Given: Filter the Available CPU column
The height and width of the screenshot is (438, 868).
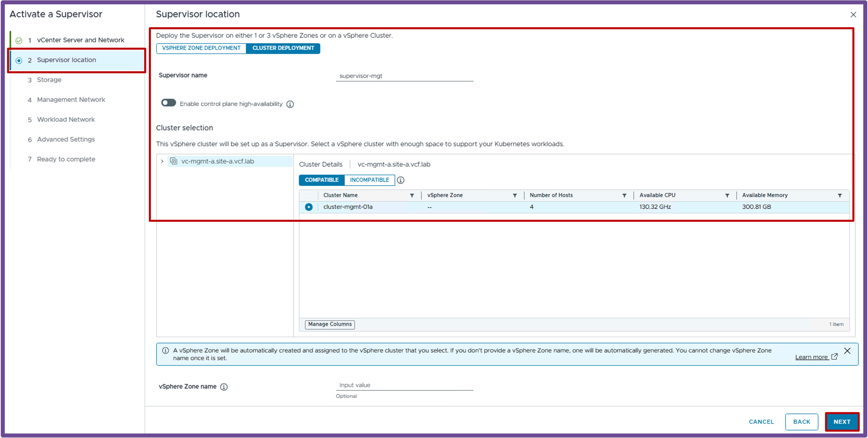Looking at the screenshot, I should pyautogui.click(x=727, y=195).
